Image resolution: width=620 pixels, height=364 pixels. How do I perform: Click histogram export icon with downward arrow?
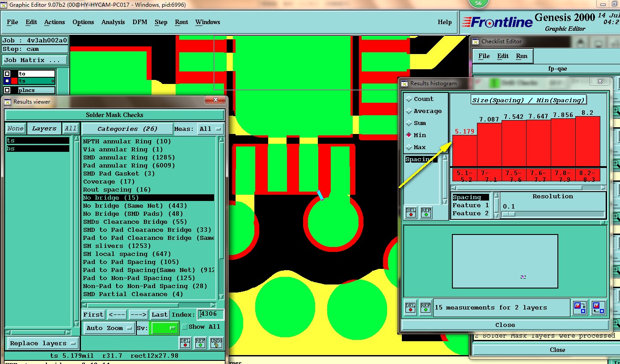click(580, 307)
